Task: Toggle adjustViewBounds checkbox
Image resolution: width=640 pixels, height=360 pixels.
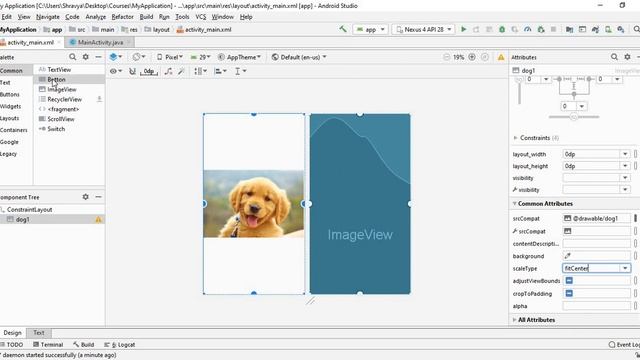Action: [569, 281]
